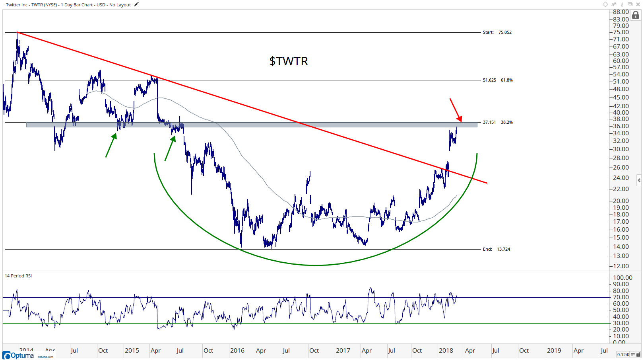Expand the side panel with the left arrow
The image size is (644, 361).
click(x=639, y=180)
